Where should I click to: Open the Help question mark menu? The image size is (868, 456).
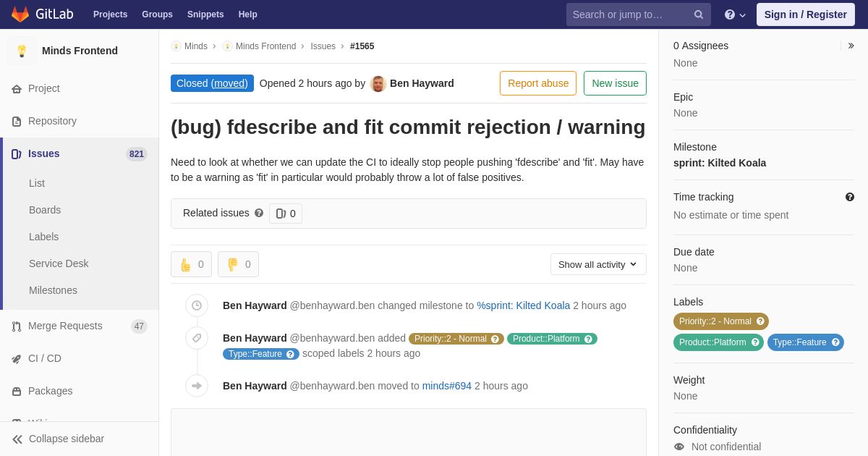[734, 14]
